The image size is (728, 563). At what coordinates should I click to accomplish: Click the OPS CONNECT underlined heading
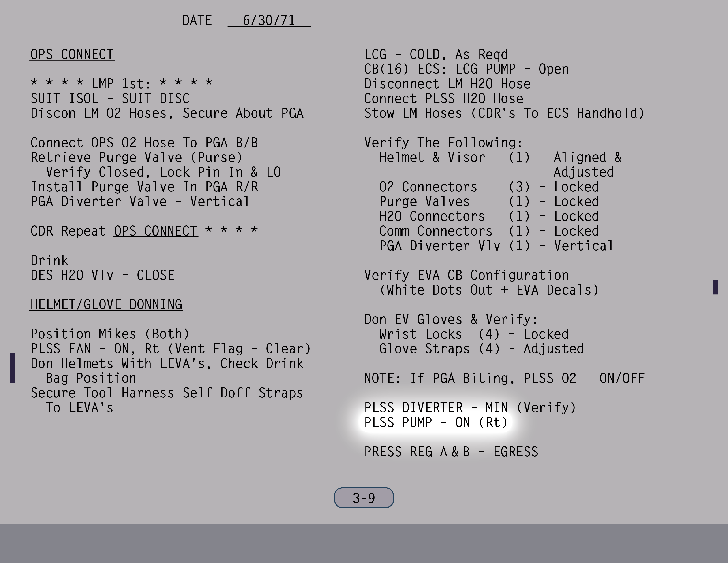[x=72, y=54]
